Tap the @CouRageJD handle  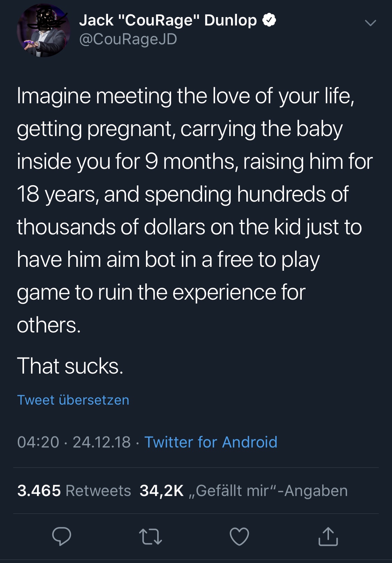click(x=128, y=39)
